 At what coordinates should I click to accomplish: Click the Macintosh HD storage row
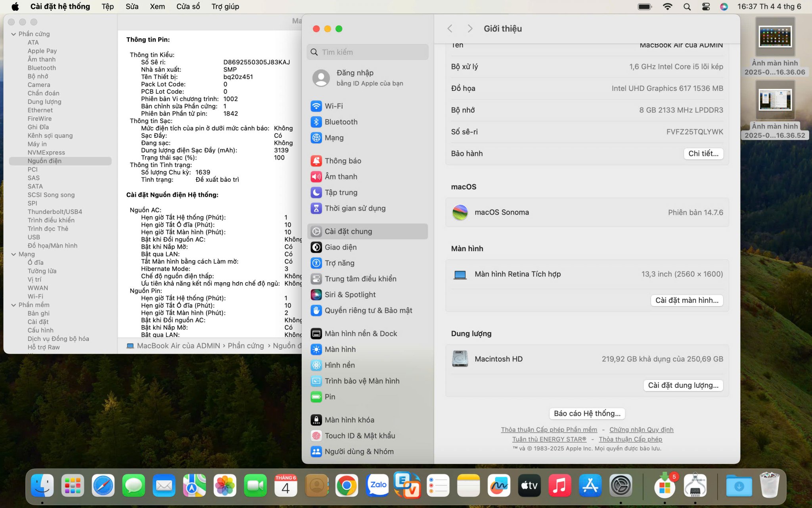tap(587, 359)
